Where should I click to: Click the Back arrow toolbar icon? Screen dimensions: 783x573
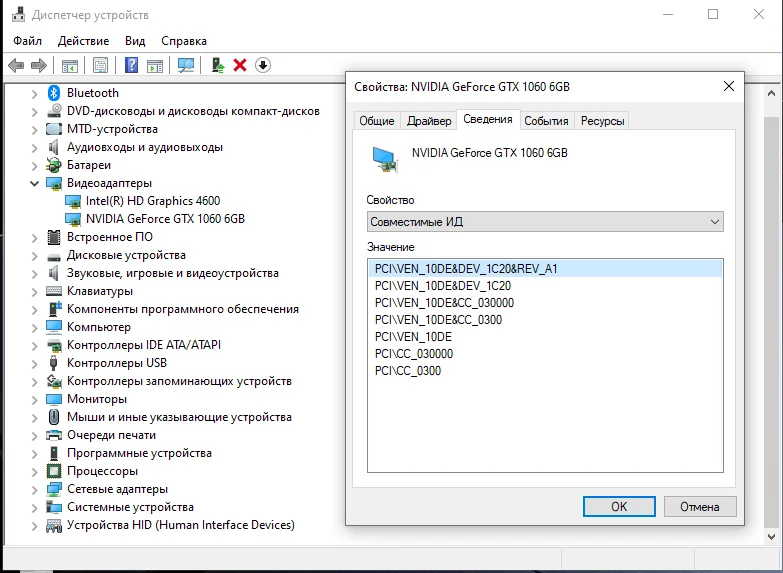click(16, 65)
